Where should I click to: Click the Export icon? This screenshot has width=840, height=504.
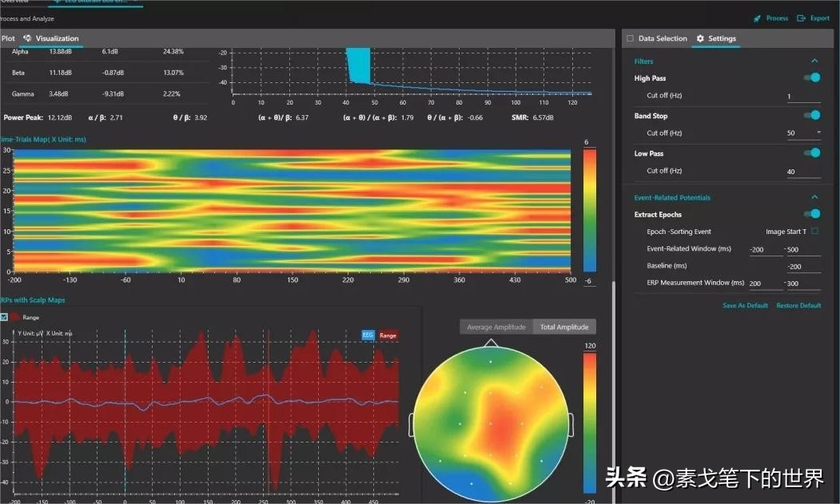coord(801,18)
